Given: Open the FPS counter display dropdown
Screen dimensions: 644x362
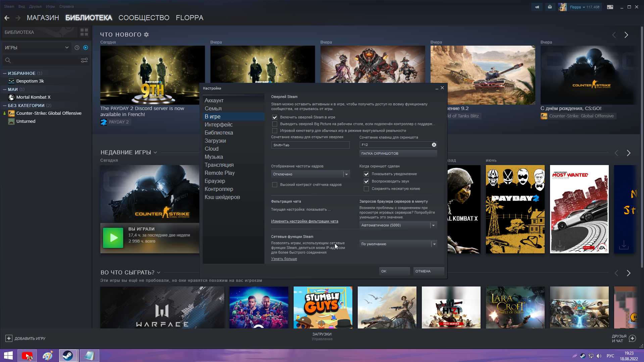Looking at the screenshot, I should [x=310, y=174].
